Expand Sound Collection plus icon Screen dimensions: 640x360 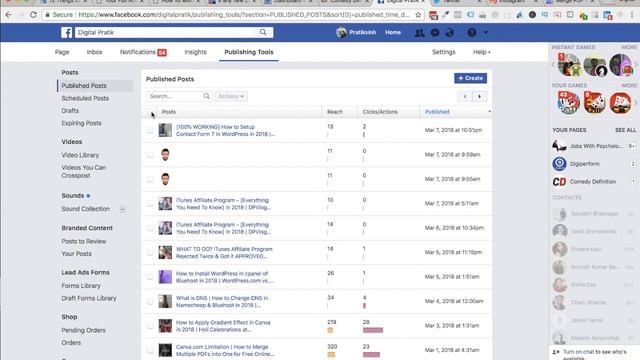(122, 209)
